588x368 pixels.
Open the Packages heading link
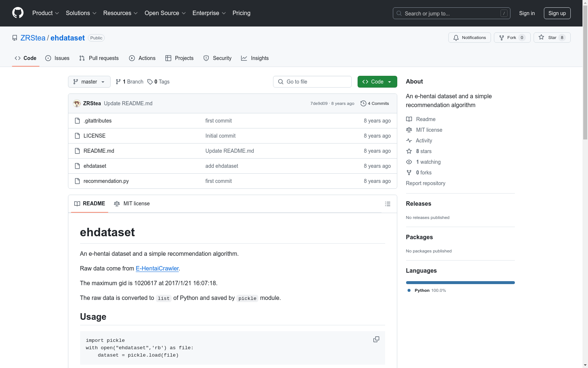click(419, 237)
